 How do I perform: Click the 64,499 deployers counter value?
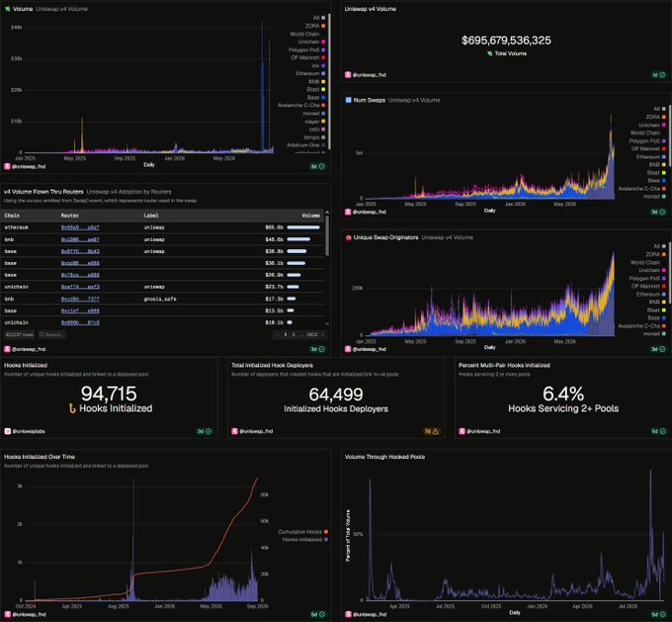[336, 395]
